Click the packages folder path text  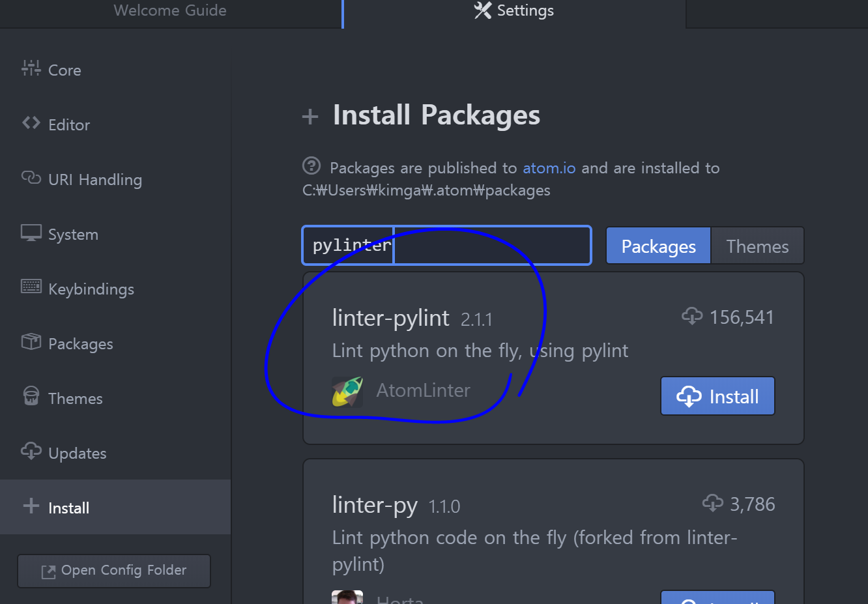tap(426, 190)
